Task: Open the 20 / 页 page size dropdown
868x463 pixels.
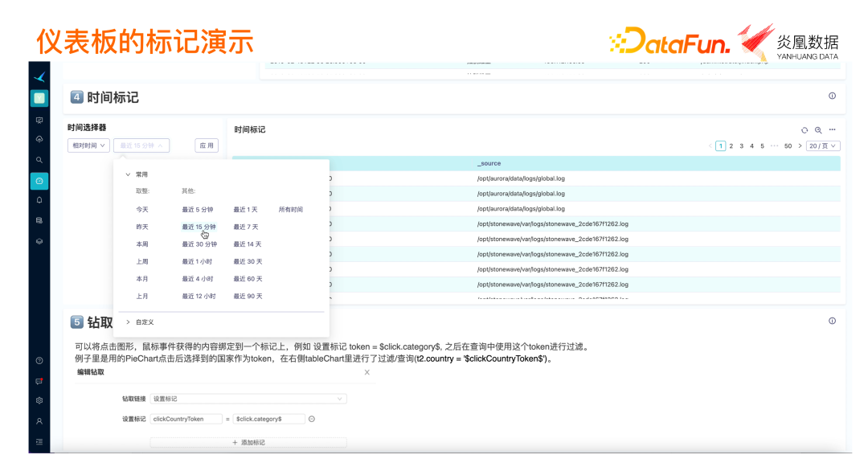Action: click(x=823, y=145)
